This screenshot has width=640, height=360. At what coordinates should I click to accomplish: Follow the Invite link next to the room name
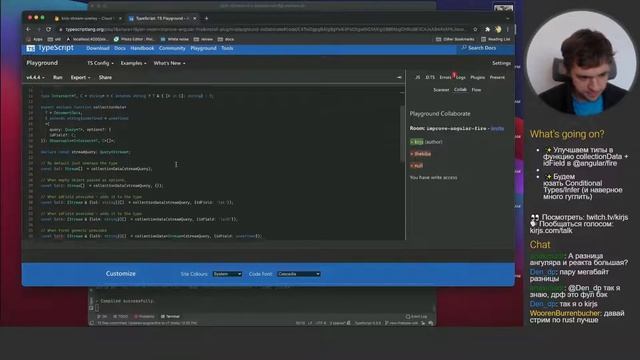coord(497,128)
